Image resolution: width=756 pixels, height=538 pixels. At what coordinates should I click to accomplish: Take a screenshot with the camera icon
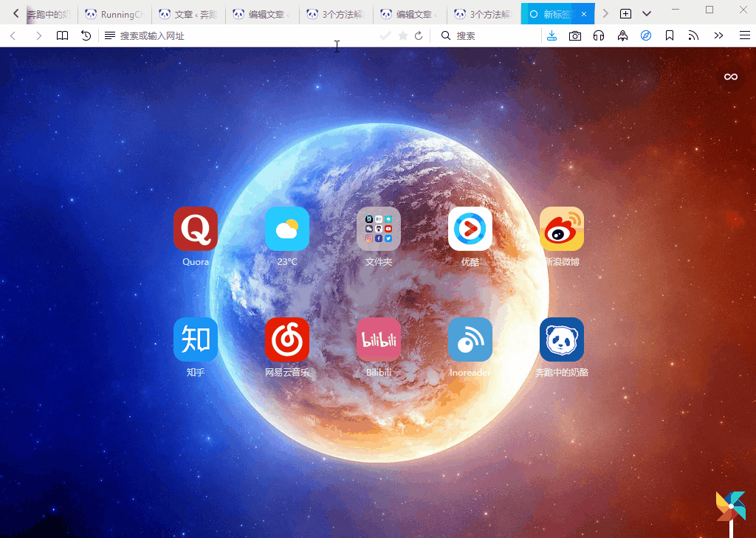click(x=574, y=35)
